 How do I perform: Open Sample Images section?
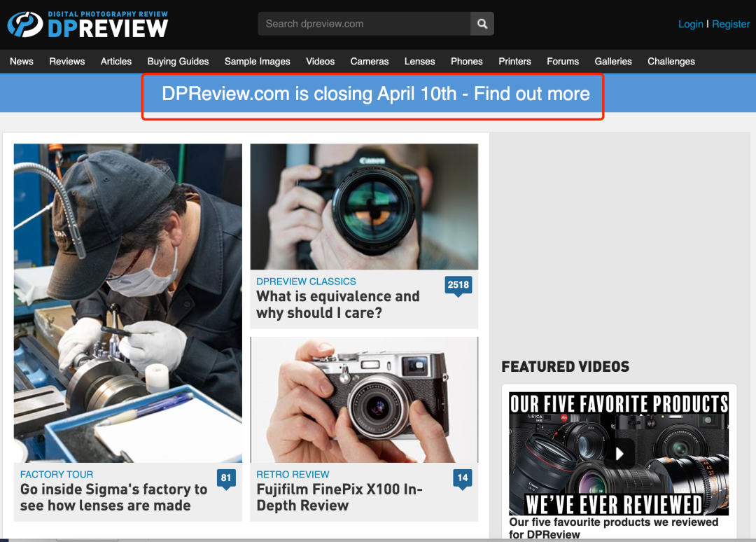(258, 61)
